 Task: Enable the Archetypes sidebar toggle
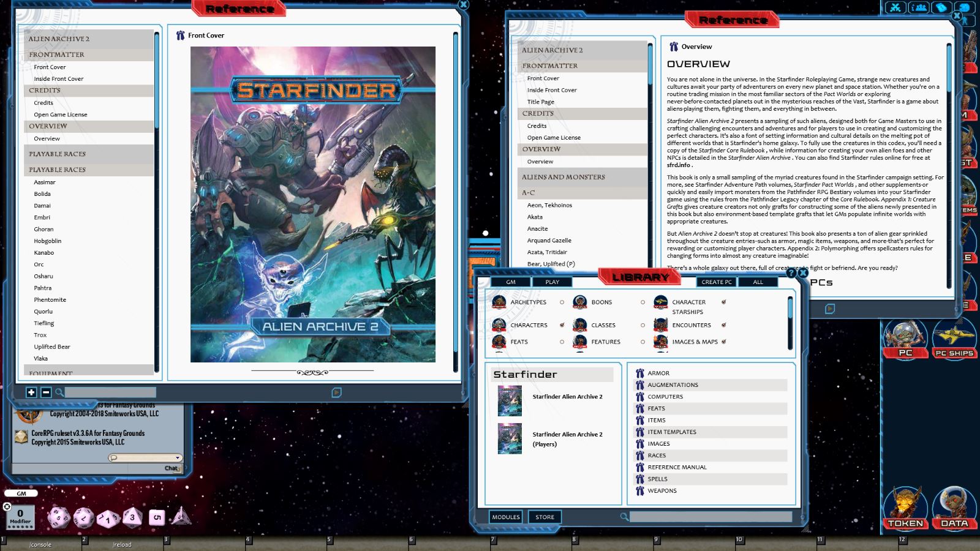(x=562, y=302)
